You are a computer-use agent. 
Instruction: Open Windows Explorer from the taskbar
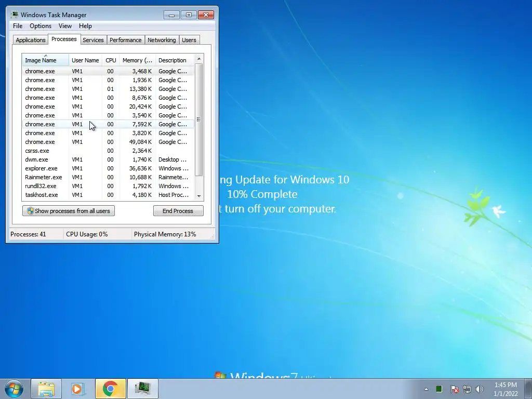(x=46, y=389)
